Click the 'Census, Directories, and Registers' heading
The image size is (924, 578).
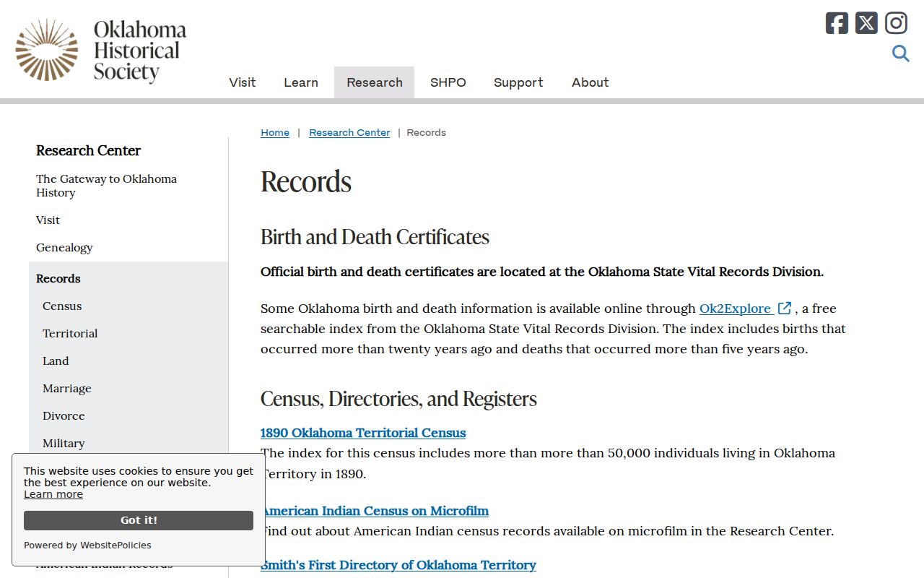click(x=398, y=399)
